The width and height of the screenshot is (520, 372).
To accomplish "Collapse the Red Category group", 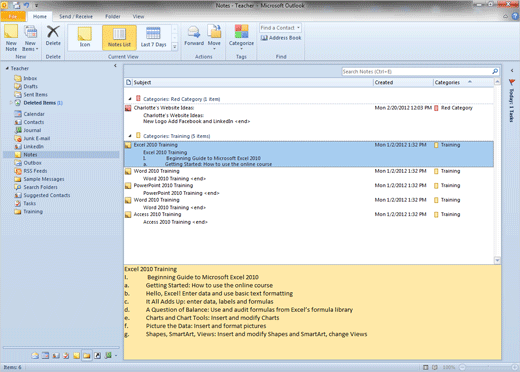I will 130,99.
